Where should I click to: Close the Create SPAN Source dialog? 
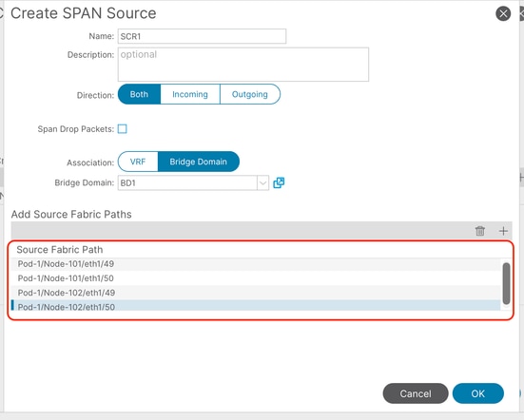point(503,13)
